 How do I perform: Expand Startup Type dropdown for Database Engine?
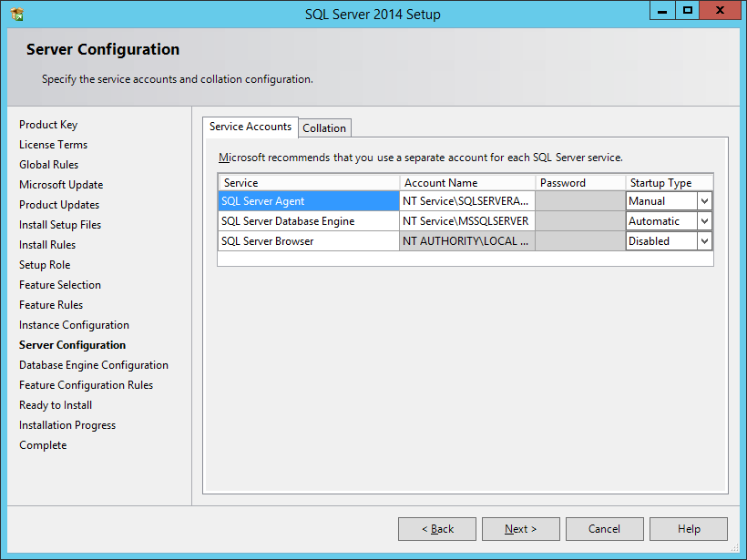tap(704, 221)
